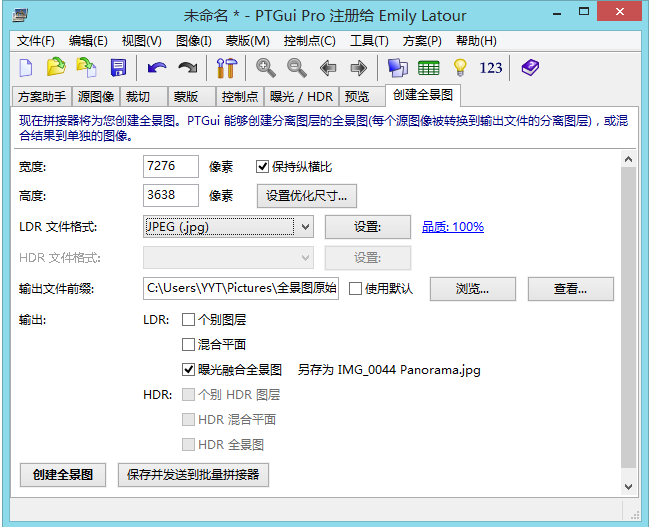Click the light bulb icon
649x527 pixels.
point(459,68)
